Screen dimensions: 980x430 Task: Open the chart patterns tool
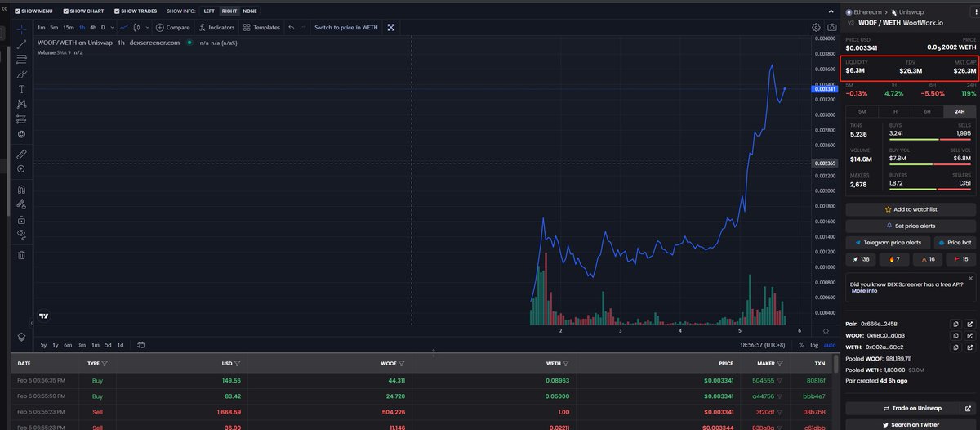[x=22, y=104]
